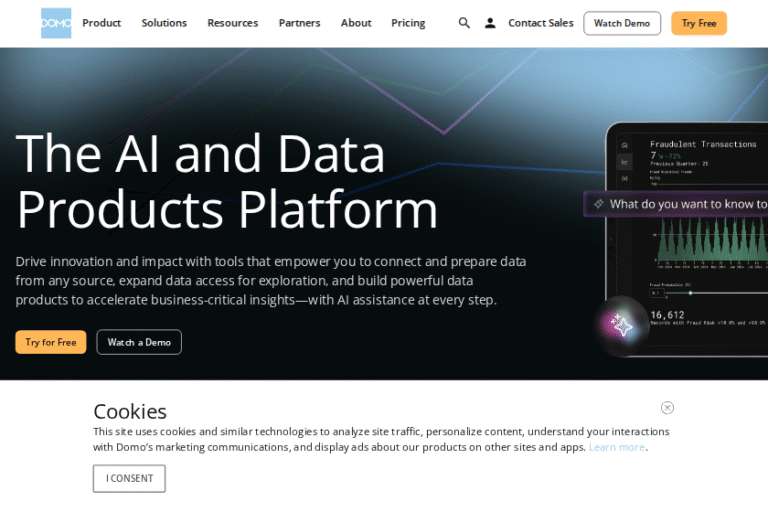Open the About menu item
Viewport: 768px width, 512px height.
(x=356, y=23)
